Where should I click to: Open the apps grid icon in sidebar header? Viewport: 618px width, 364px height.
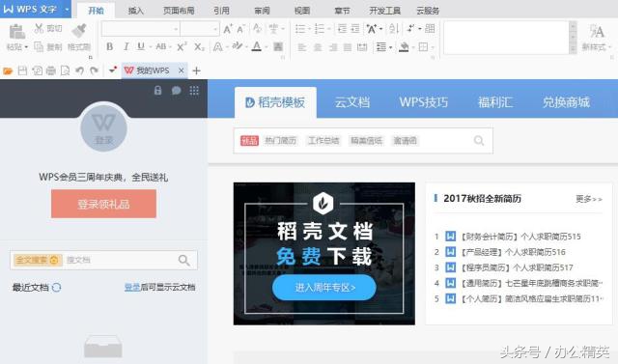coord(194,91)
